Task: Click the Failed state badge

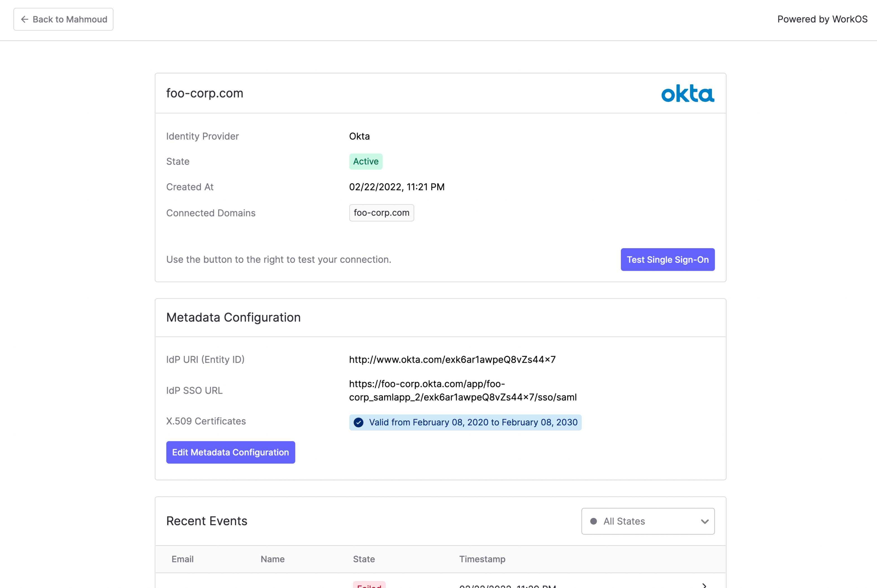Action: tap(369, 585)
